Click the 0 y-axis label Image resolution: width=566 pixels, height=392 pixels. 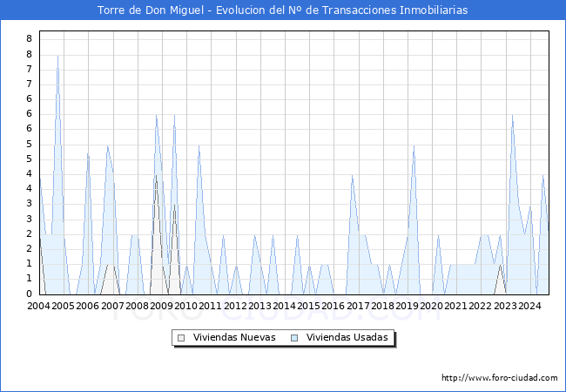[30, 294]
